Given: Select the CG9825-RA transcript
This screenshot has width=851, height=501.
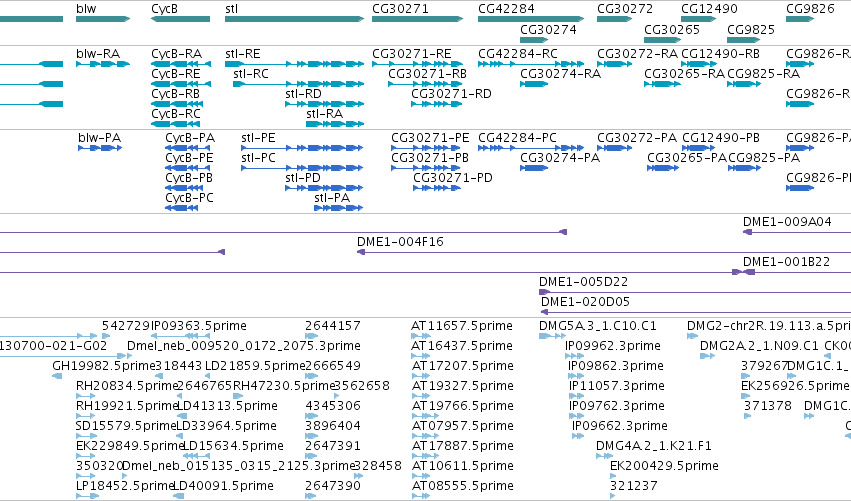Looking at the screenshot, I should (x=744, y=84).
